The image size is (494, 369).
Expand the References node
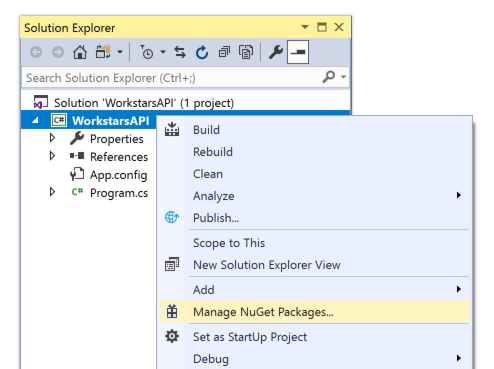52,156
